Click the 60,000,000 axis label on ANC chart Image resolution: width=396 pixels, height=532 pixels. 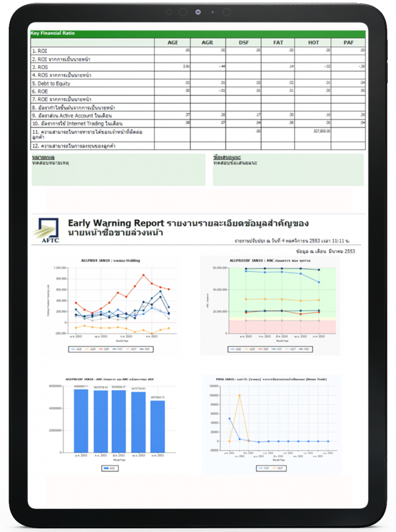click(x=220, y=268)
